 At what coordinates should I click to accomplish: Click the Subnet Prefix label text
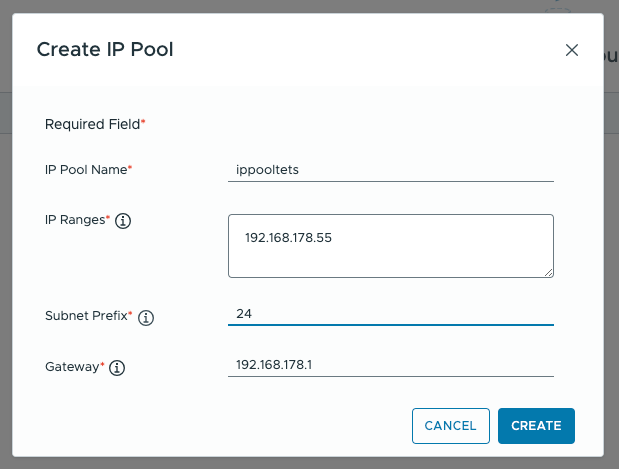click(x=88, y=316)
